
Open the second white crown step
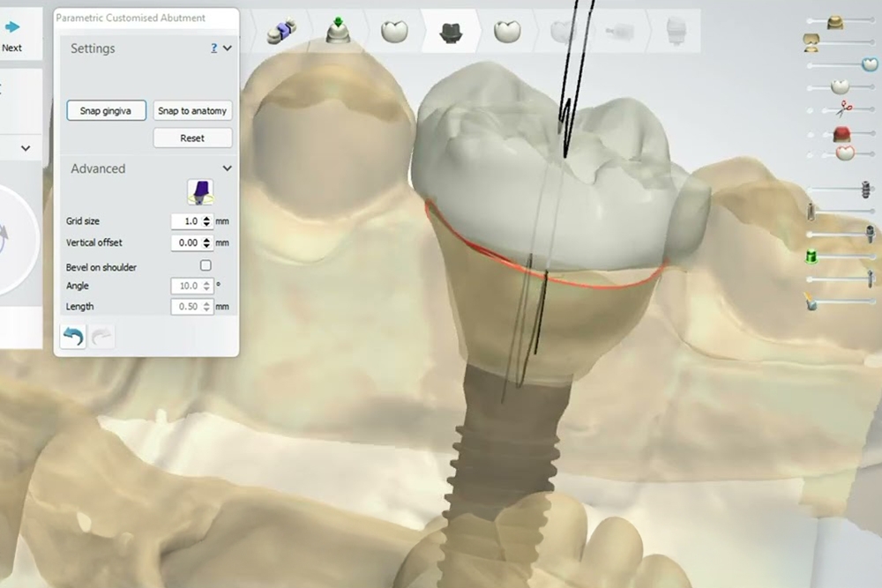pos(507,31)
